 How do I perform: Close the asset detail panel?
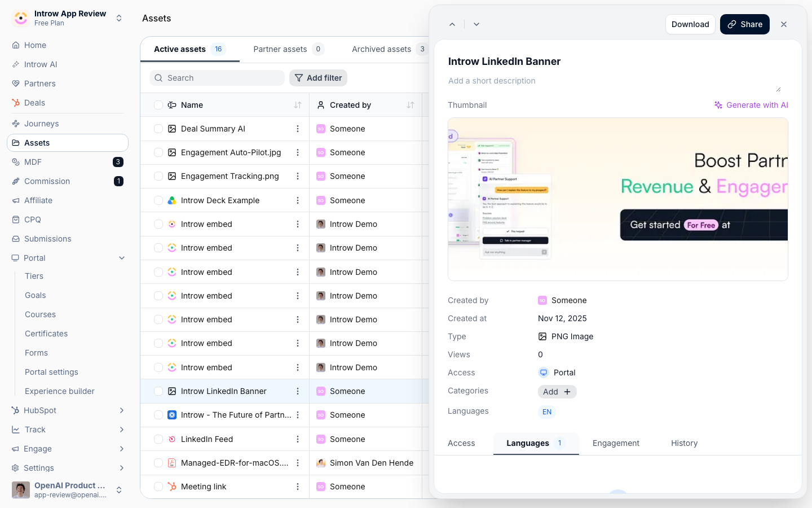784,24
